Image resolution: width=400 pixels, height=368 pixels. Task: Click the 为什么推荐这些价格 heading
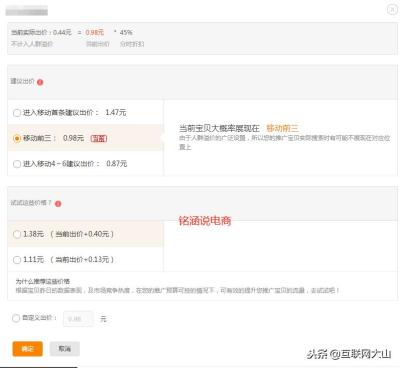pyautogui.click(x=43, y=281)
